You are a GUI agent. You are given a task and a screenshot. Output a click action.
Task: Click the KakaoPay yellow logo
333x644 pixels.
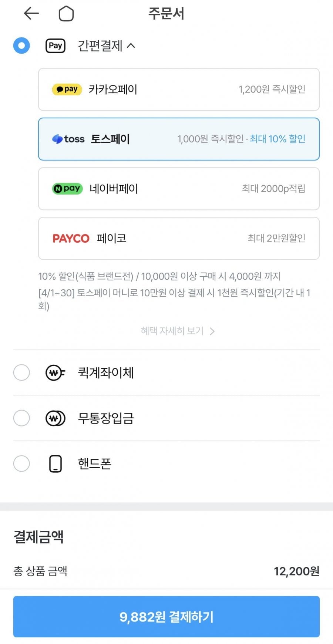click(x=67, y=90)
